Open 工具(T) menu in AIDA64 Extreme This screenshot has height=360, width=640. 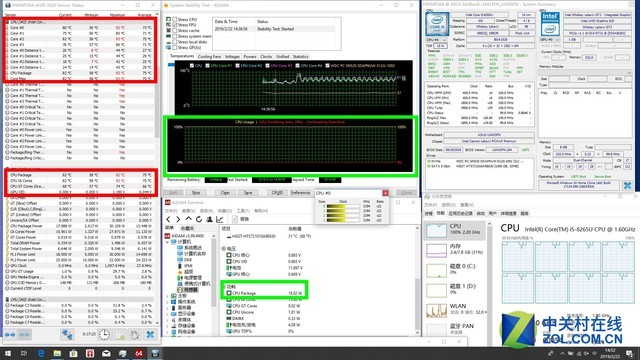[x=243, y=211]
